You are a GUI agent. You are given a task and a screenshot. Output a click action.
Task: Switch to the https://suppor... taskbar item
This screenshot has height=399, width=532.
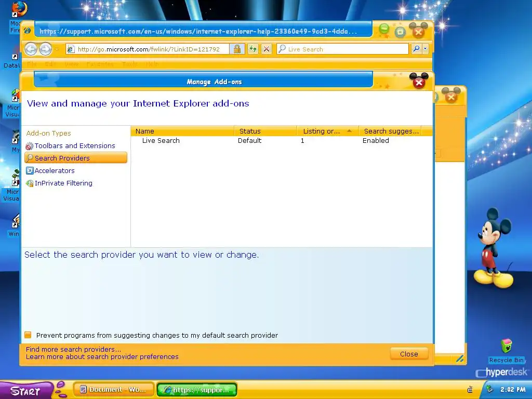coord(197,390)
